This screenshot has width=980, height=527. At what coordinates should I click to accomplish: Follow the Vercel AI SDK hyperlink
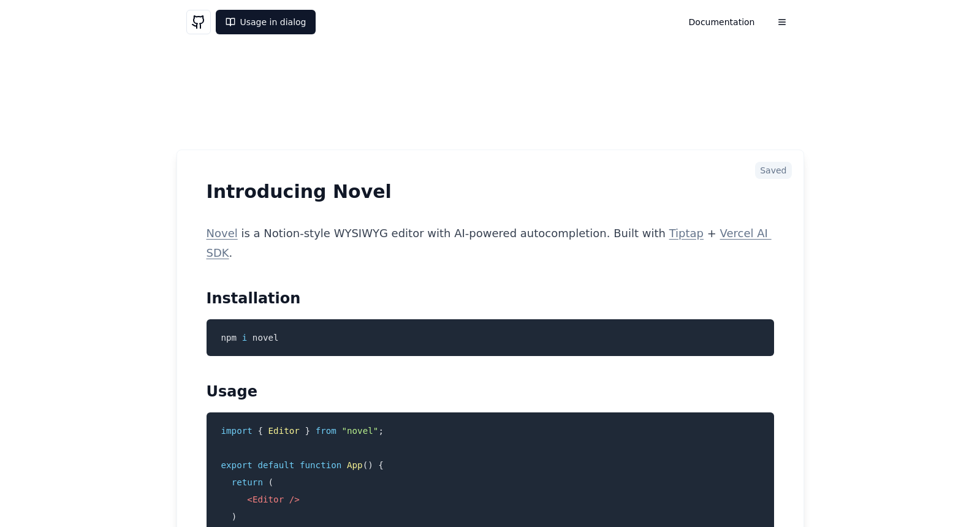tap(745, 233)
